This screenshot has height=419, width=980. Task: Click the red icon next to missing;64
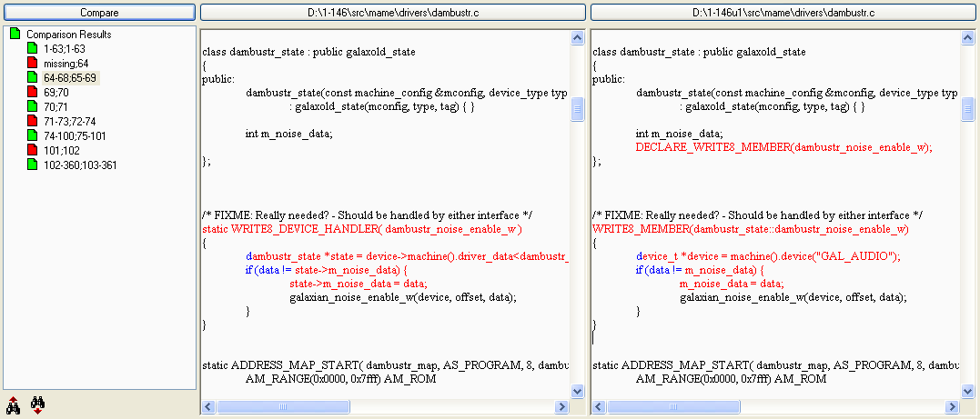tap(33, 64)
